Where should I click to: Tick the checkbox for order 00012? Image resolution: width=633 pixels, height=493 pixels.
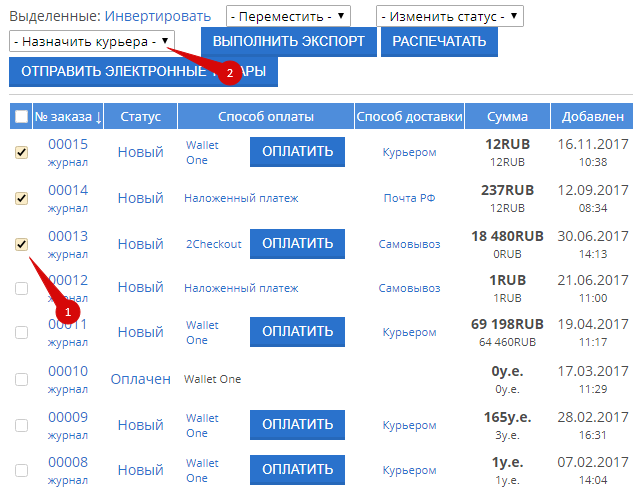click(x=22, y=288)
